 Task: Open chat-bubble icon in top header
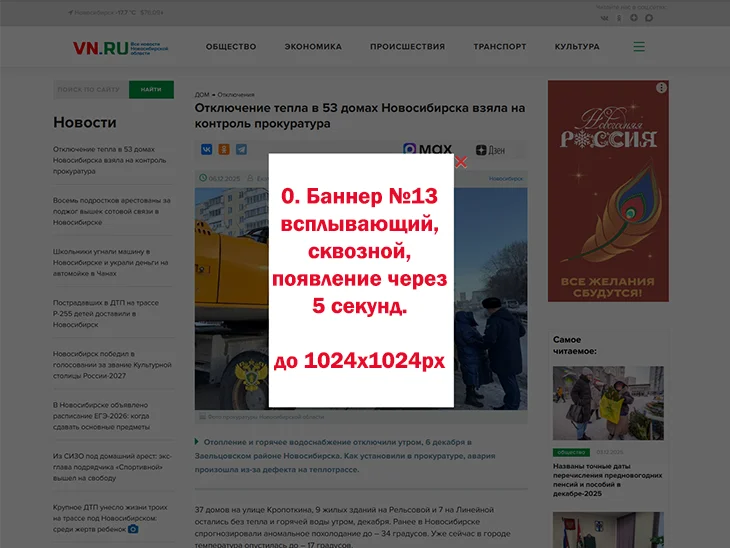coord(649,18)
